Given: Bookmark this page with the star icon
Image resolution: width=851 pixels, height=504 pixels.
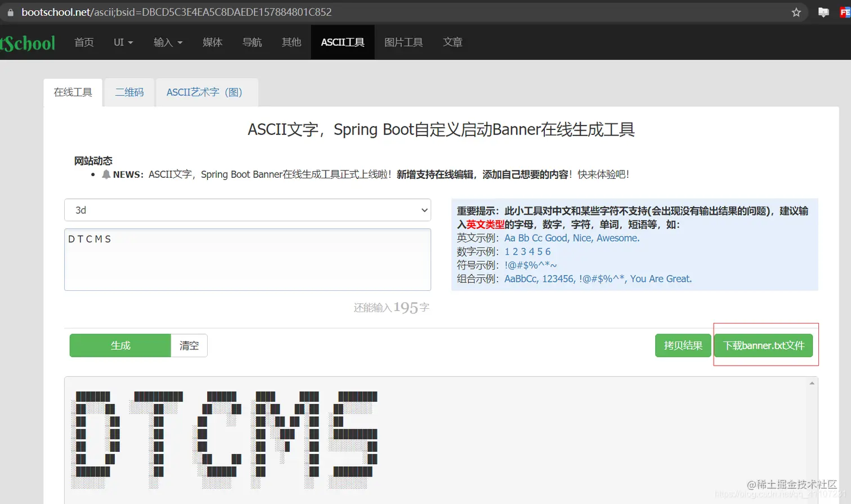Looking at the screenshot, I should tap(796, 12).
